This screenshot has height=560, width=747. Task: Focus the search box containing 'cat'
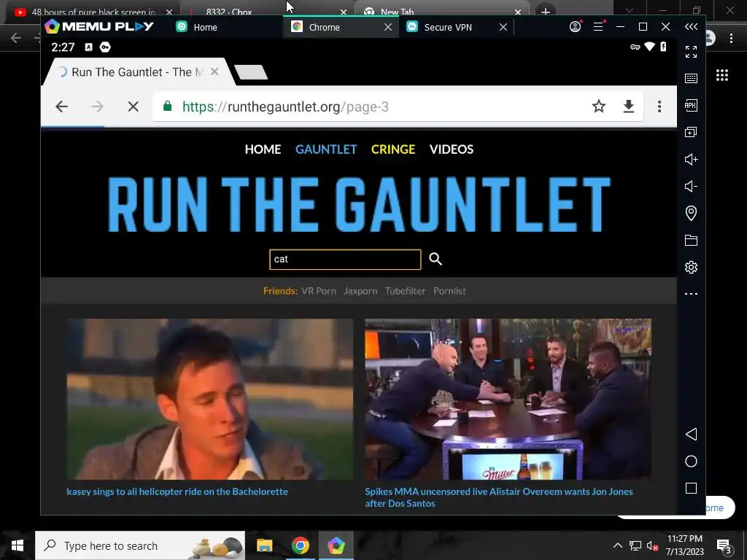click(345, 260)
